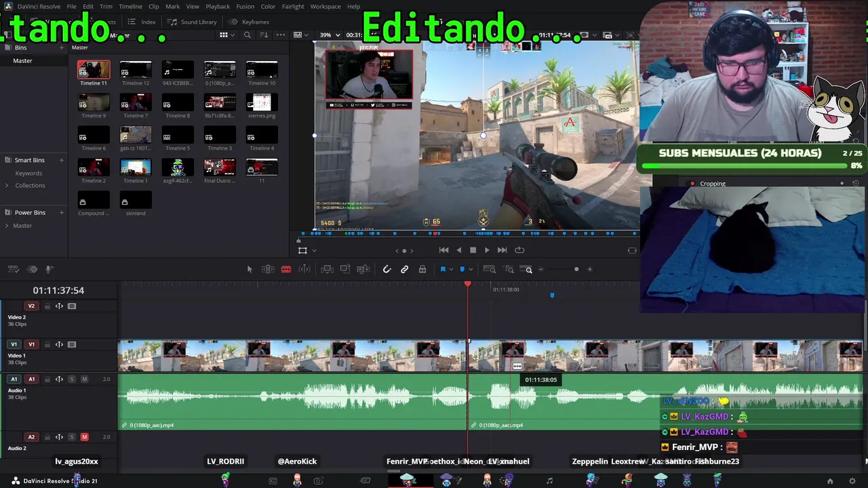868x488 pixels.
Task: Add a new Power Bin with plus
Action: pos(62,213)
